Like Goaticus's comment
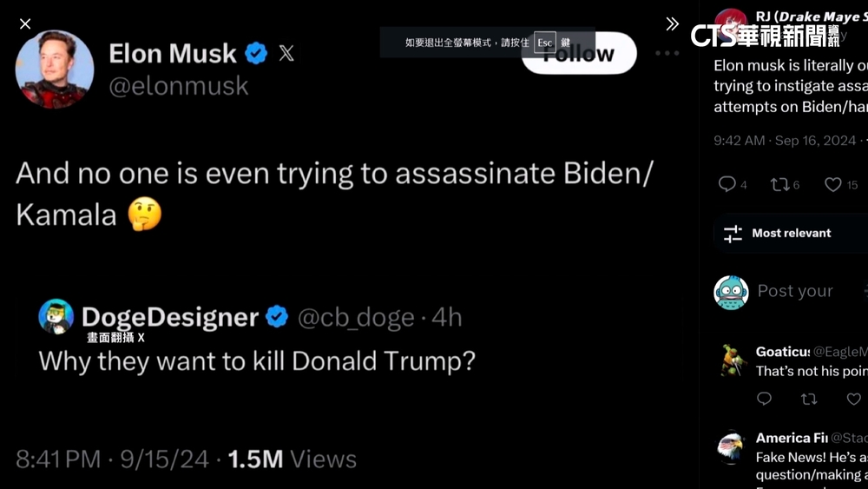868x489 pixels. coord(854,399)
